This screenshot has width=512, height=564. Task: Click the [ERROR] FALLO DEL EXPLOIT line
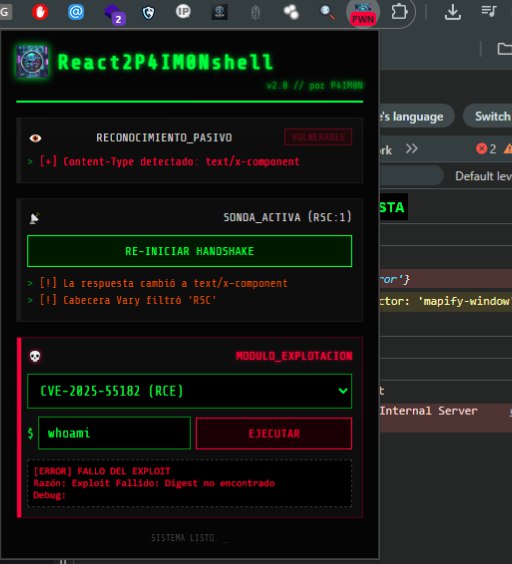[102, 471]
